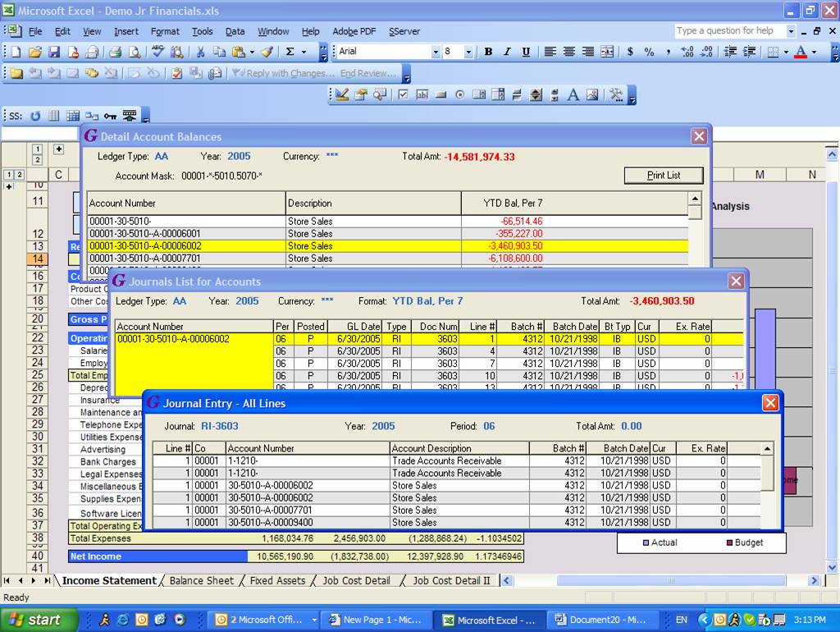Switch to the Fixed Assets sheet tab

[x=277, y=580]
